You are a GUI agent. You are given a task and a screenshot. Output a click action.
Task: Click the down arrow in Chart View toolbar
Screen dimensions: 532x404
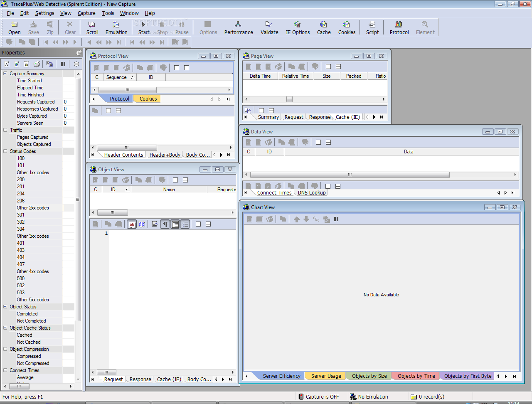[x=306, y=219]
